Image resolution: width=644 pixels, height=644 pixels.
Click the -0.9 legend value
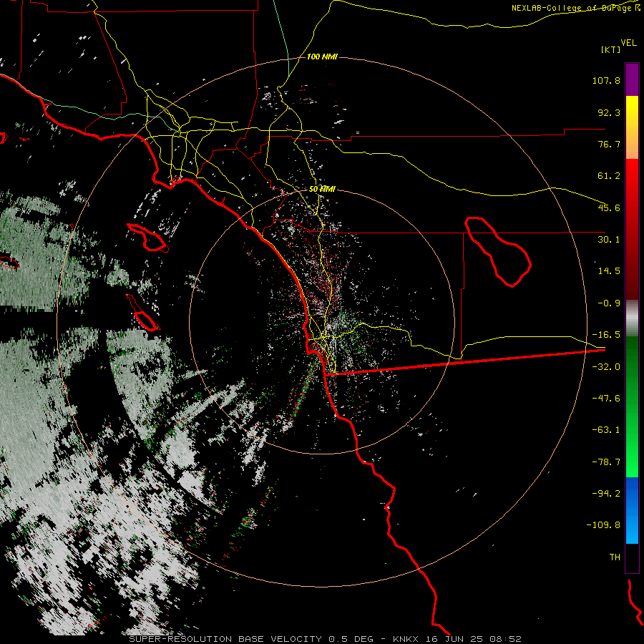[x=609, y=303]
